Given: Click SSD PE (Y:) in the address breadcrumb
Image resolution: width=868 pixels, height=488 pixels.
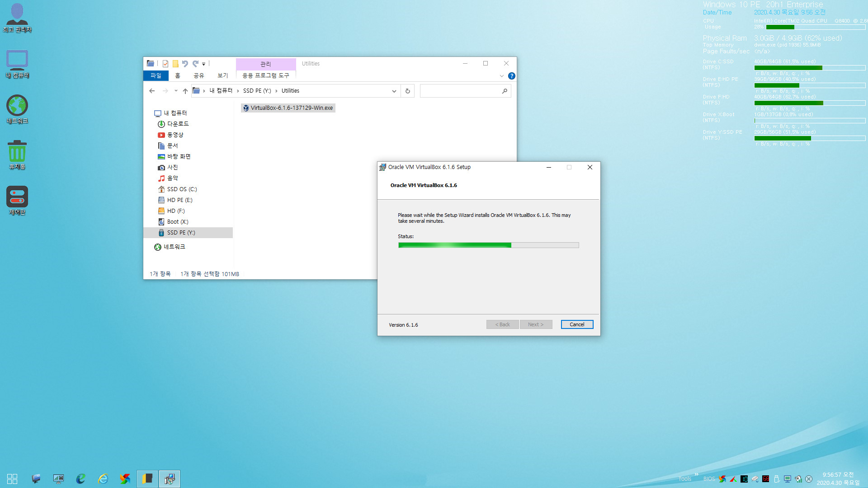Looking at the screenshot, I should coord(257,91).
